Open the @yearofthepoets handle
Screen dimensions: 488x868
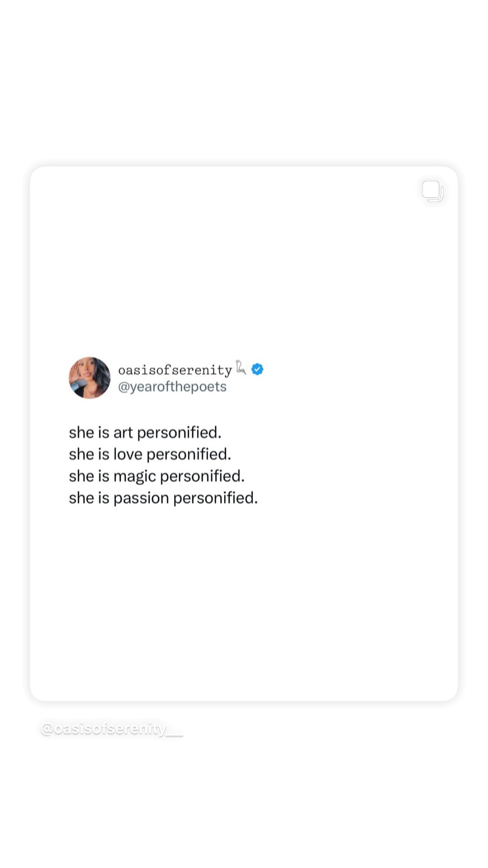[x=172, y=387]
